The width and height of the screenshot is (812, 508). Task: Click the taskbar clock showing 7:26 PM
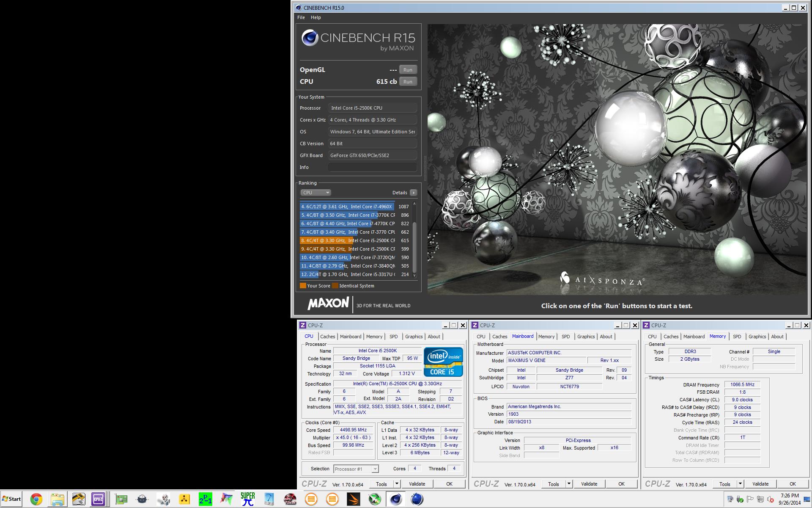coord(790,499)
